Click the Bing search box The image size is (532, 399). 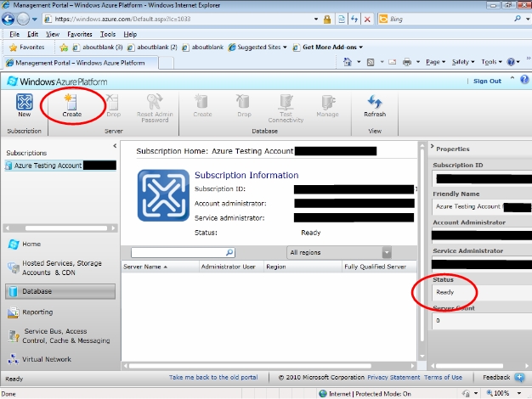tap(444, 19)
